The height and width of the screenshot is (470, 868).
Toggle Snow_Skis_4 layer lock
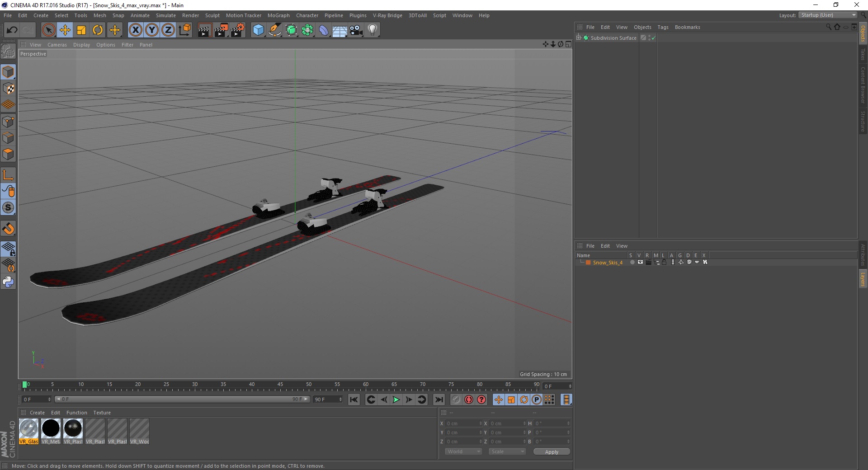(664, 262)
